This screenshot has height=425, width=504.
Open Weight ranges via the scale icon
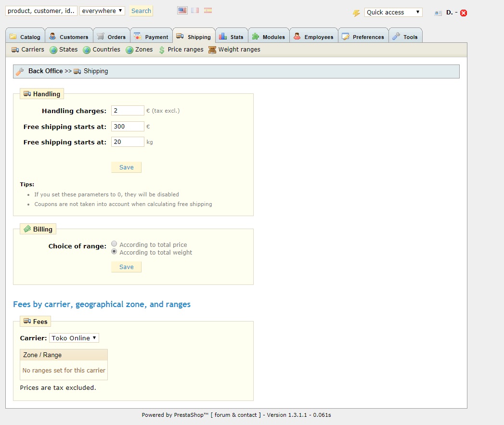pyautogui.click(x=212, y=49)
